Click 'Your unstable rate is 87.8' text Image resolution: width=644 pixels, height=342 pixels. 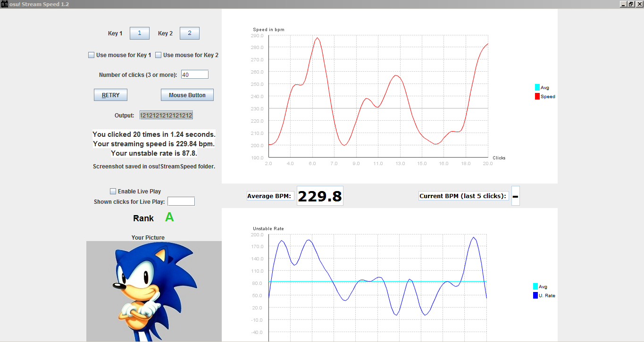154,153
